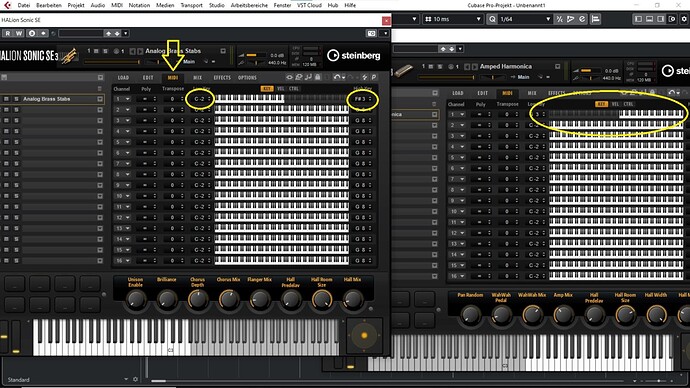Open the LOAD tab in rear Amped Harmonica window
The width and height of the screenshot is (690, 388).
click(x=458, y=93)
